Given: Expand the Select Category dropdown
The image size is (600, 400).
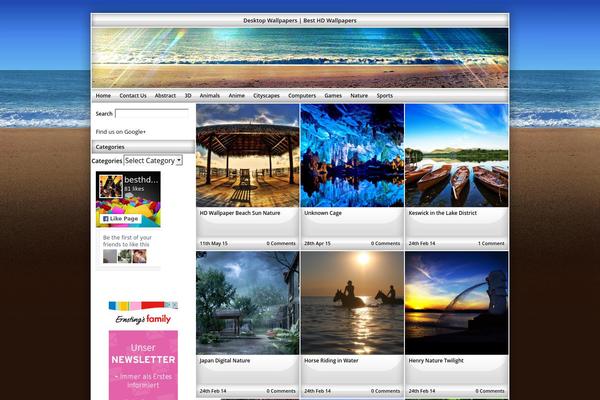Looking at the screenshot, I should coord(153,161).
